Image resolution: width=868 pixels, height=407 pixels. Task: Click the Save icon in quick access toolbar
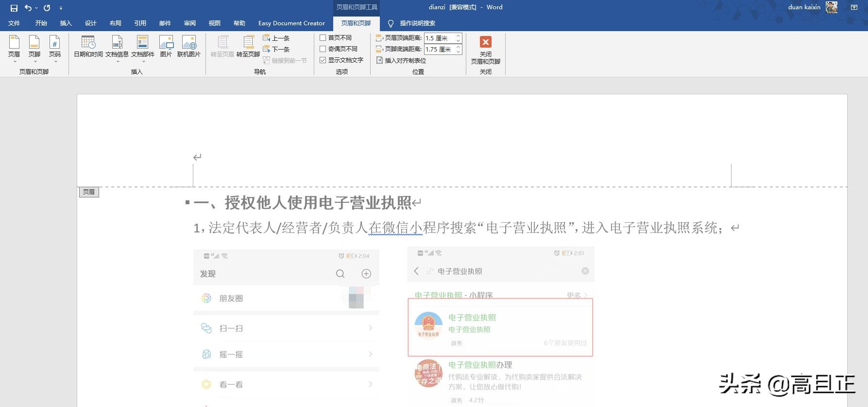click(x=14, y=8)
